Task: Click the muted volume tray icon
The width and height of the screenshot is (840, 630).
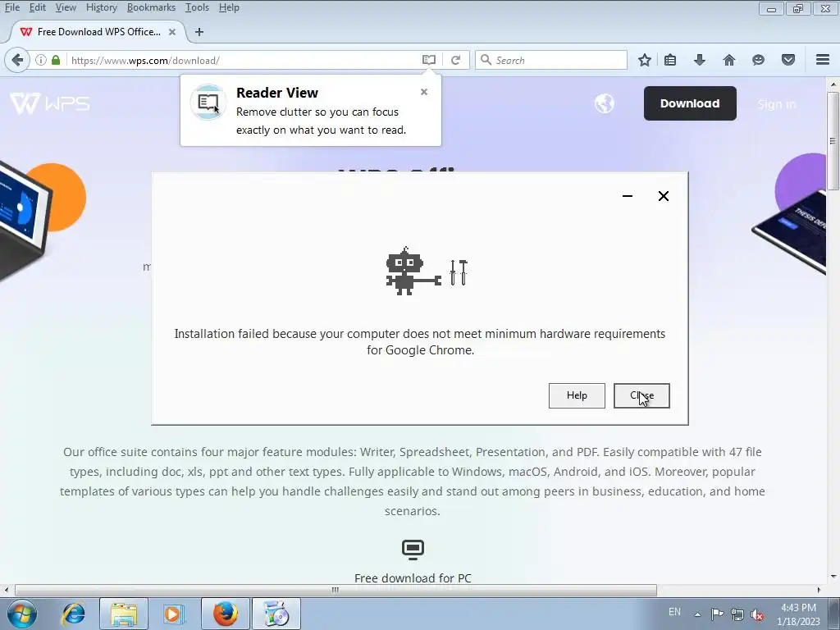Action: point(757,614)
